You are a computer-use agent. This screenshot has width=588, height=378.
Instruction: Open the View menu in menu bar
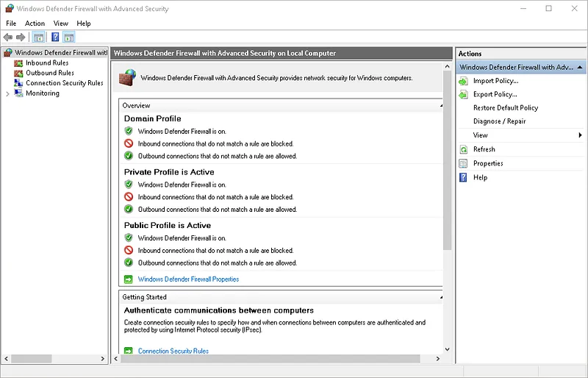[x=61, y=24]
